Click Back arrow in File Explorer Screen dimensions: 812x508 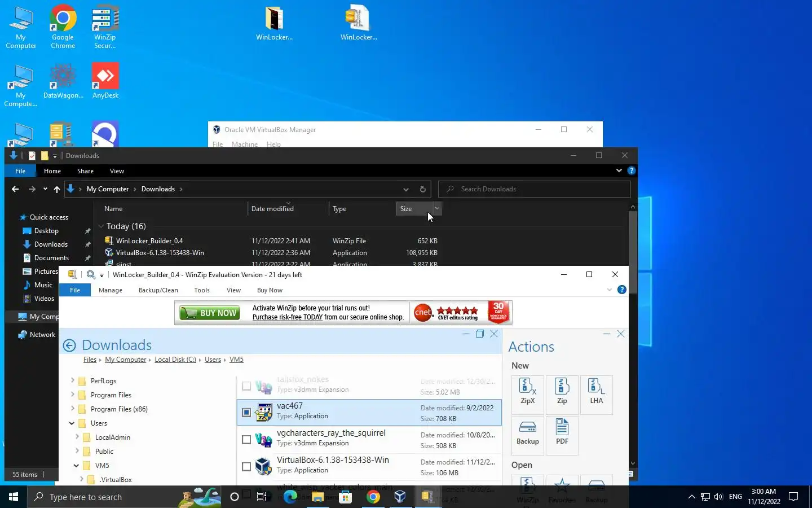[x=15, y=189]
